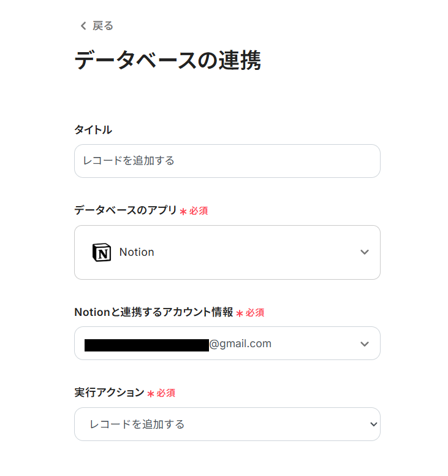Focus the タイトル input field
Screen dimensions: 448x476
227,161
